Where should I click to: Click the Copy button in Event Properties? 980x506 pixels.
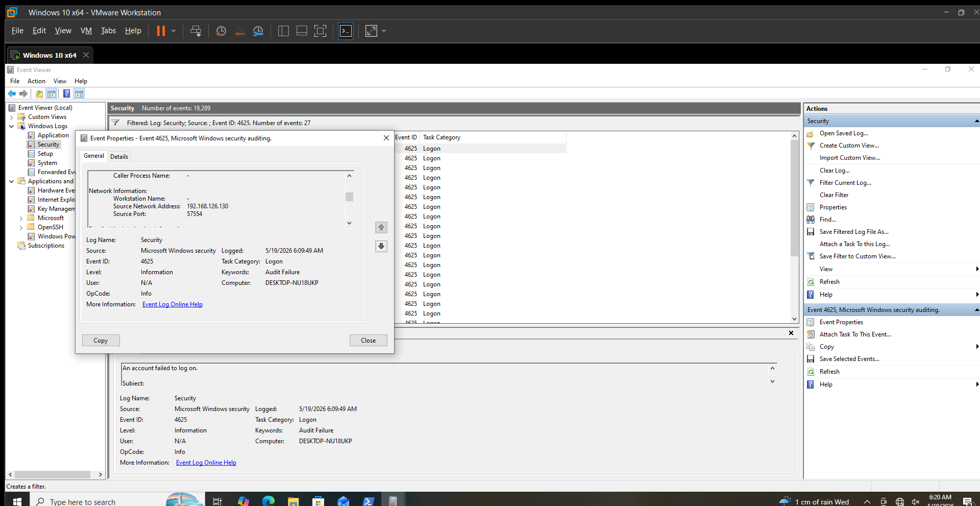[x=101, y=341]
